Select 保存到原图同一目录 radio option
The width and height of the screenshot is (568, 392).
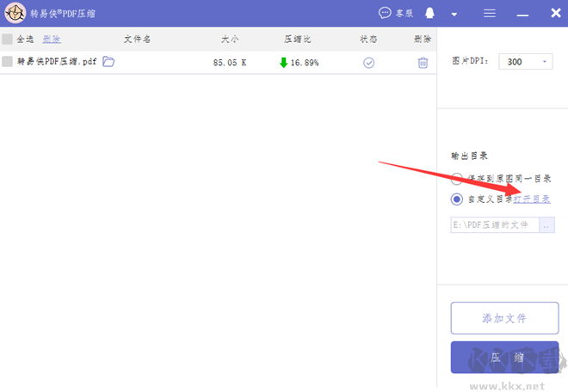pyautogui.click(x=457, y=179)
